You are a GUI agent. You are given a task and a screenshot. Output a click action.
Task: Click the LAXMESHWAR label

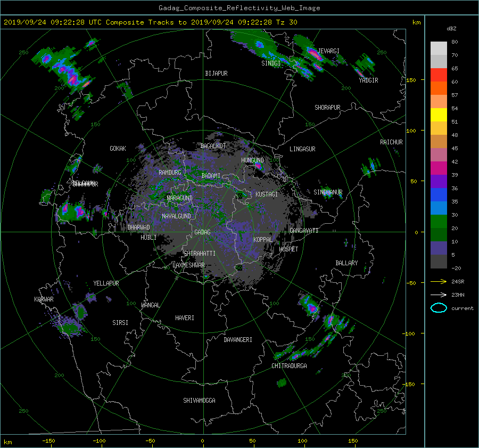[188, 265]
